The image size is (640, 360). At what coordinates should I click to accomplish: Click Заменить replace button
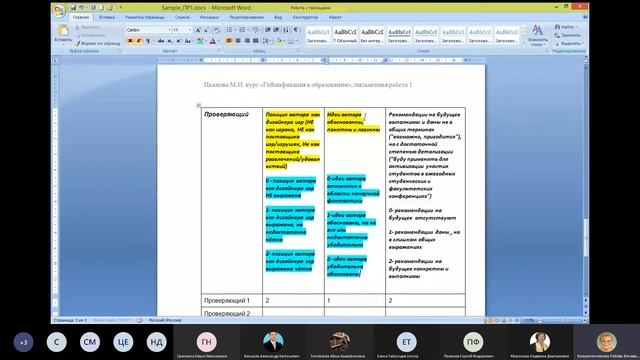(567, 36)
